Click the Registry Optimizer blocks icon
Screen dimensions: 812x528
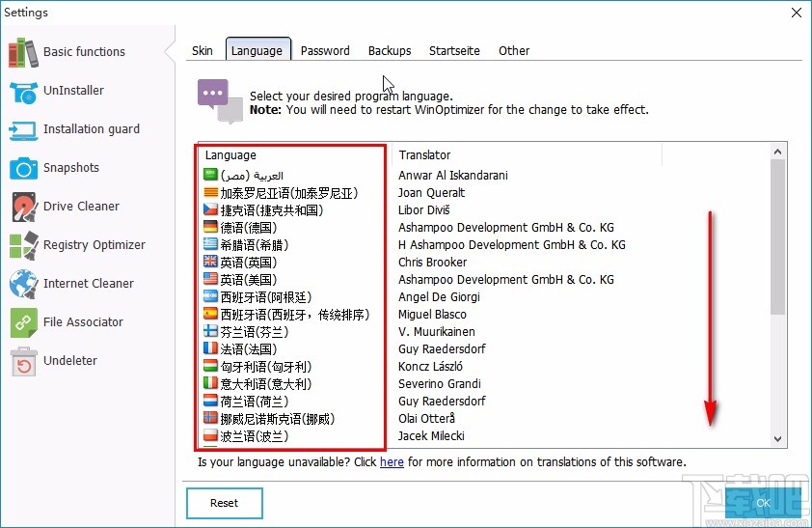[23, 245]
